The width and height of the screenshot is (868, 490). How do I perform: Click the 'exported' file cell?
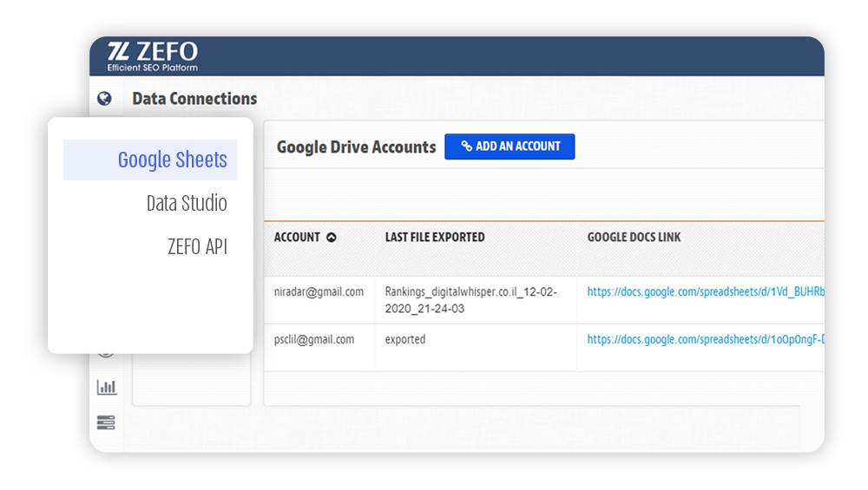pyautogui.click(x=405, y=340)
